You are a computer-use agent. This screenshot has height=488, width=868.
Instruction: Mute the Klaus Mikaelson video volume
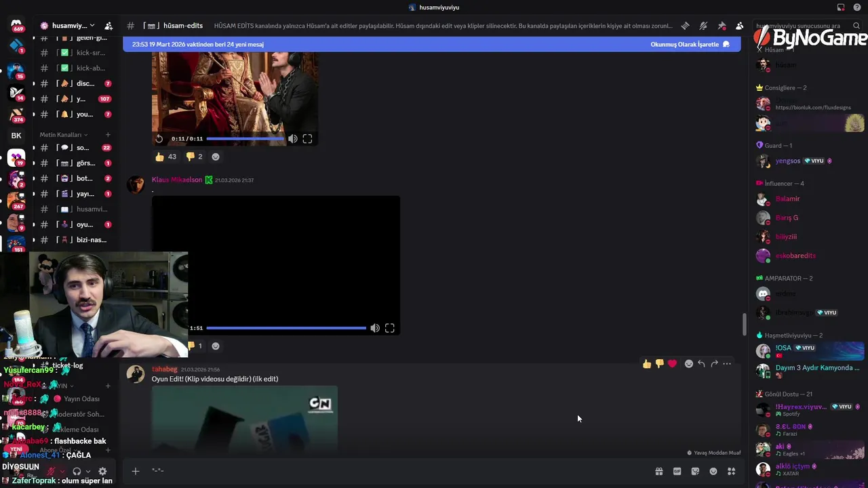coord(375,328)
